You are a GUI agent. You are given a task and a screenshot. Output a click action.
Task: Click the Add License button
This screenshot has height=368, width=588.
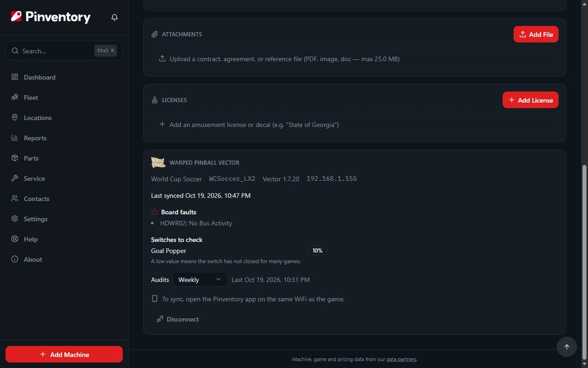pyautogui.click(x=531, y=100)
